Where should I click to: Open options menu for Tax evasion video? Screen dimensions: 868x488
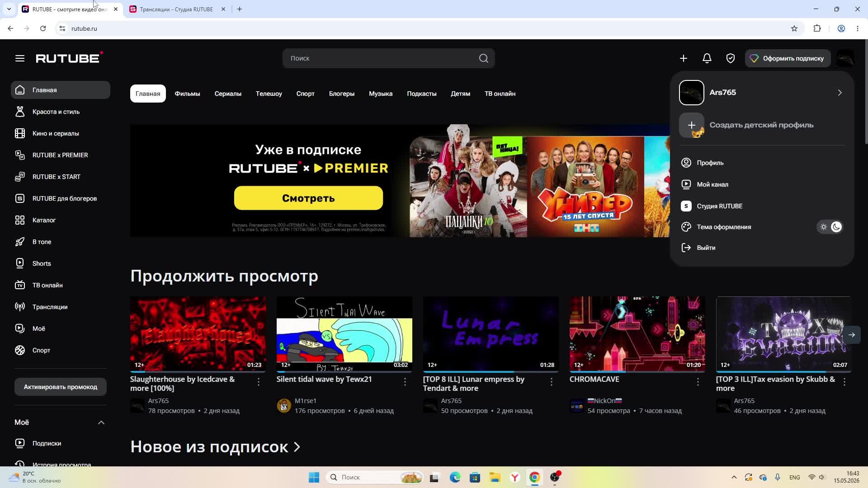(844, 382)
